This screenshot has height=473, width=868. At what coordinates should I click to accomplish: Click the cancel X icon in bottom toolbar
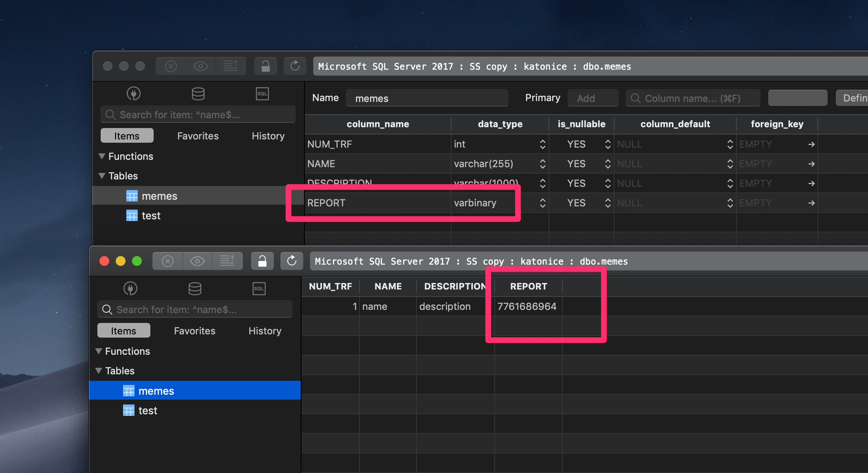167,261
